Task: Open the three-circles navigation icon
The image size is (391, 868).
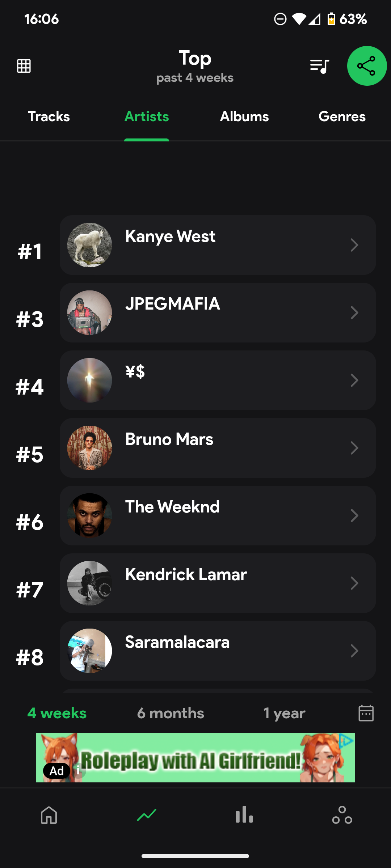Action: (x=342, y=815)
